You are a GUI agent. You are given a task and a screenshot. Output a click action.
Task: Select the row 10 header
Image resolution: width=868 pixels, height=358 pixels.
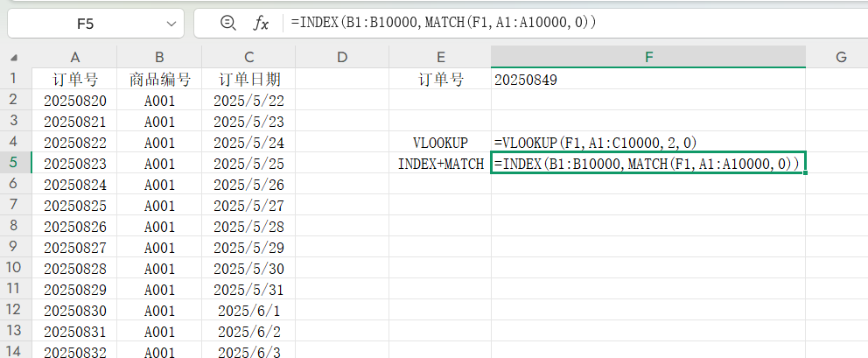tap(15, 268)
